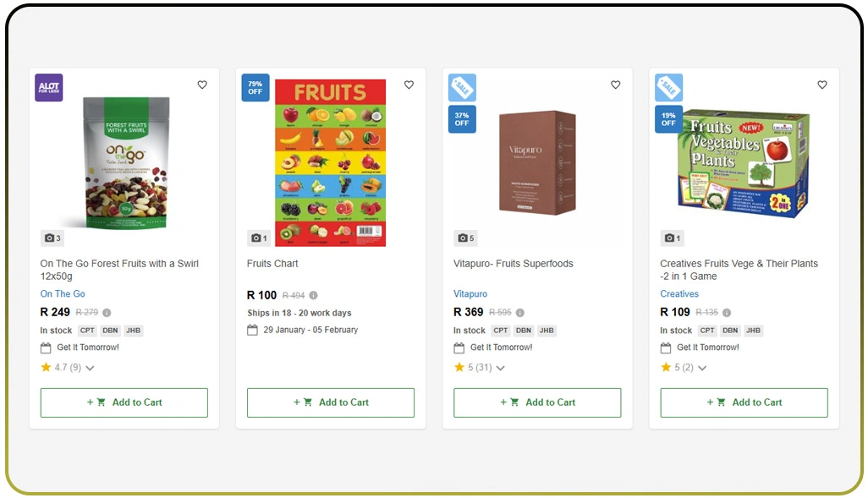Click the delivery calendar icon under Vitapuro price
The width and height of the screenshot is (868, 498).
click(x=459, y=347)
